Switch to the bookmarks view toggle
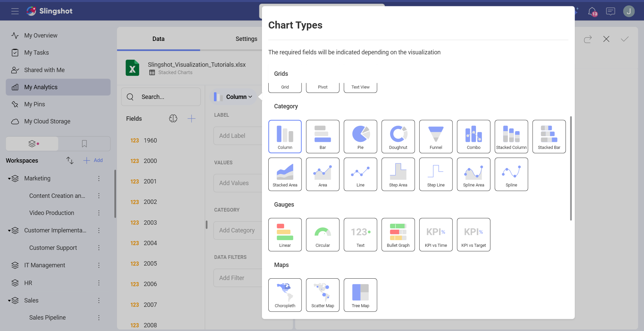Screen dimensions: 644x331 pyautogui.click(x=85, y=144)
